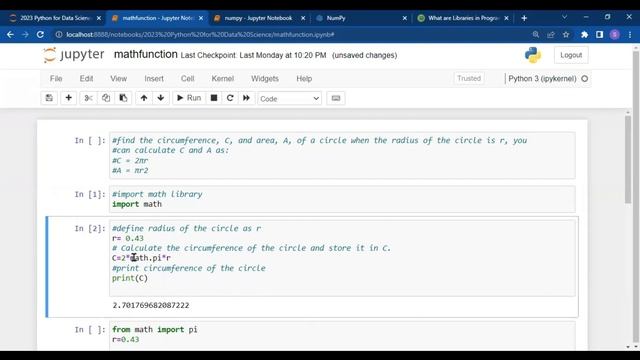640x360 pixels.
Task: Click the In [2] prompt label
Action: click(x=90, y=229)
